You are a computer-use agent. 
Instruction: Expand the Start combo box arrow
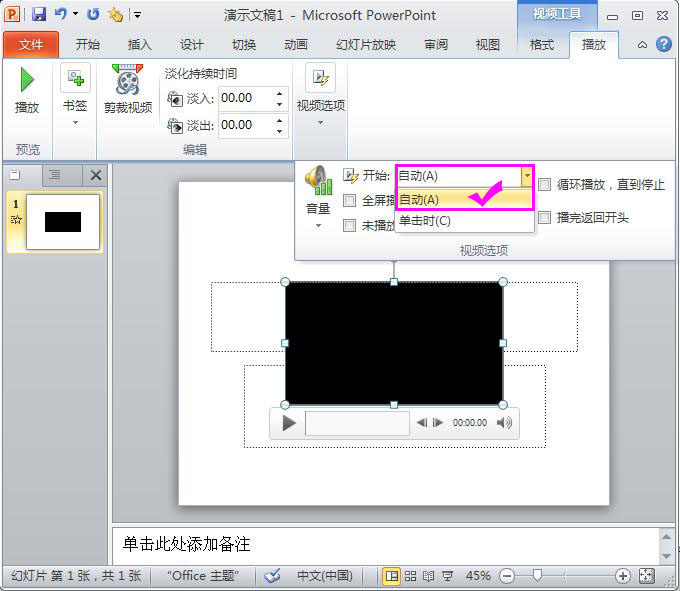[x=526, y=176]
